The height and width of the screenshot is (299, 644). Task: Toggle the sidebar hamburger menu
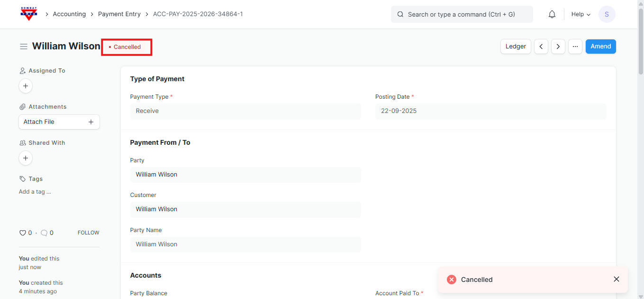coord(23,47)
